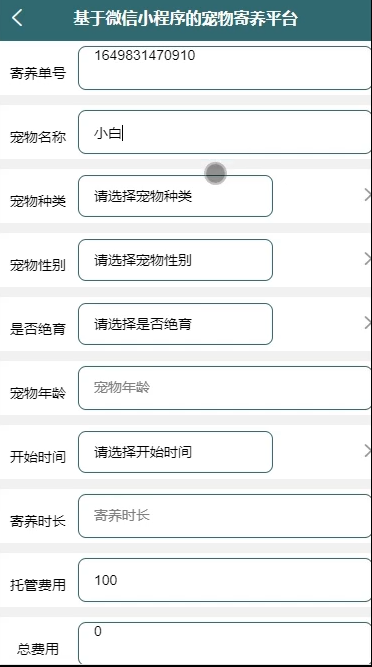This screenshot has height=667, width=372.
Task: Click the 是否绝育 label
Action: tap(38, 329)
